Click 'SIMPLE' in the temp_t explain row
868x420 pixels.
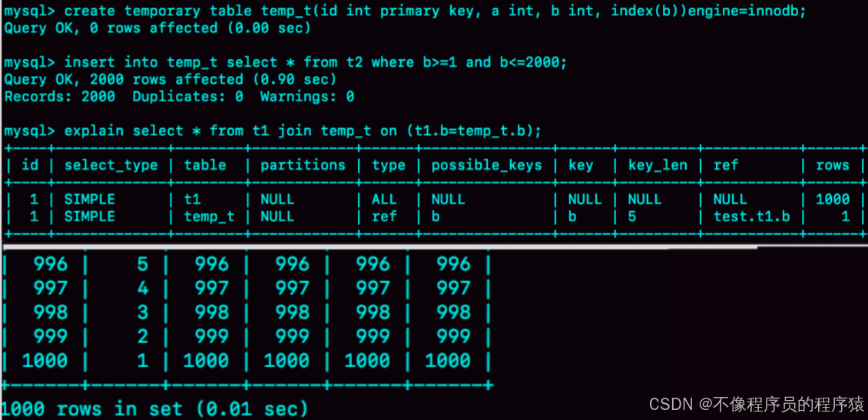pos(90,217)
